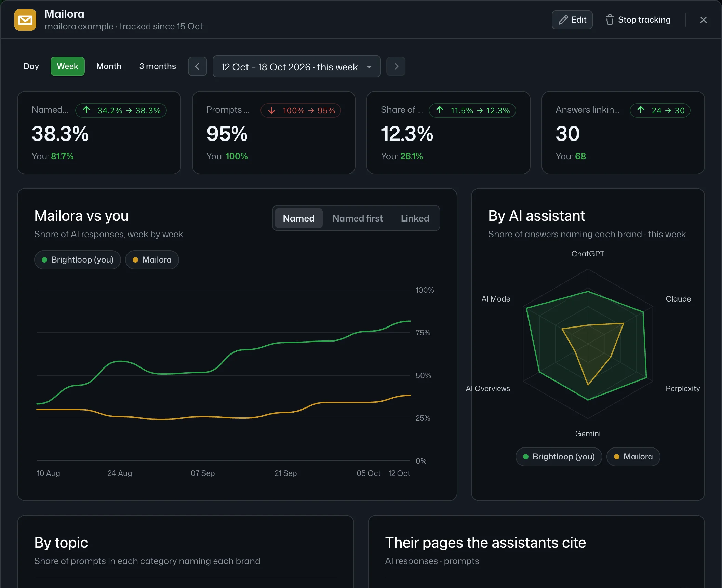Click the 12.3% Share of stat value
The image size is (722, 588).
[x=407, y=134]
